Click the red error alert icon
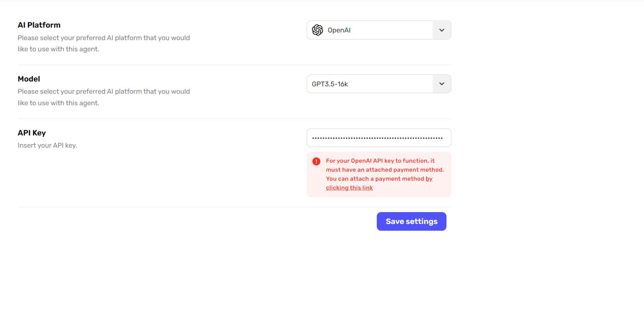Viewport: 644px width, 318px height. [316, 161]
